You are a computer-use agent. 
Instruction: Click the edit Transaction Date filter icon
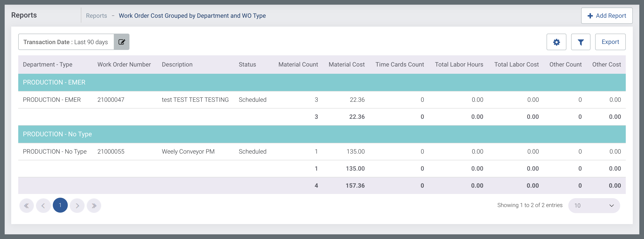click(x=122, y=42)
